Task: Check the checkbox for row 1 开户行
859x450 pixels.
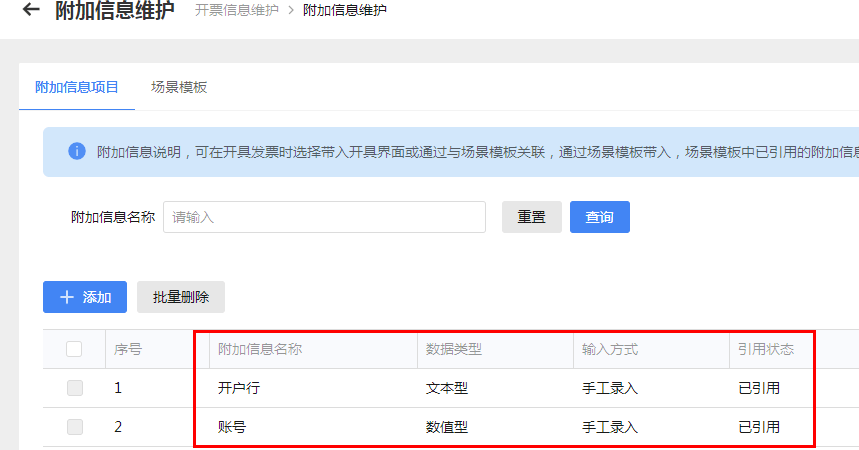Action: (x=75, y=388)
